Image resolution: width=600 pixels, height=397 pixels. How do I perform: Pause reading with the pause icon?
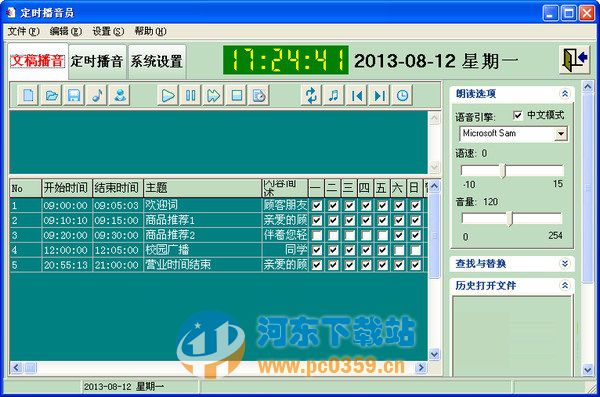[191, 95]
